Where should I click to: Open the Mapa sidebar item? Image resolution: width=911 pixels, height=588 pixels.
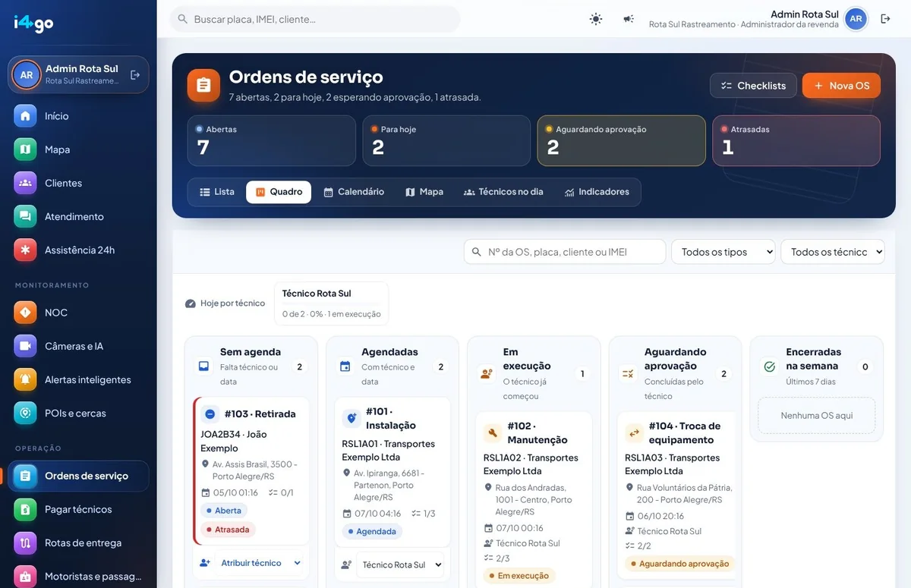(79, 149)
